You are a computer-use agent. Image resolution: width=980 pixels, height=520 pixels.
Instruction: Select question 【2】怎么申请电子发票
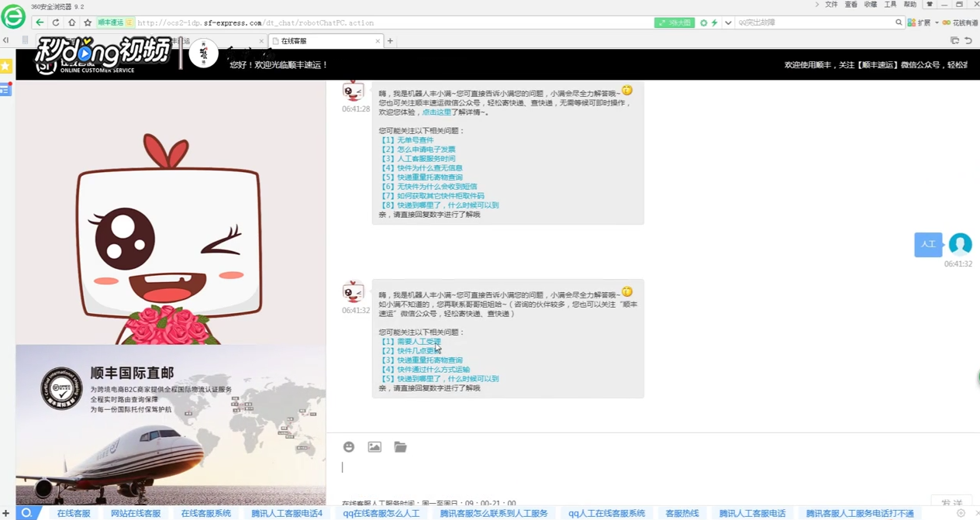(417, 150)
